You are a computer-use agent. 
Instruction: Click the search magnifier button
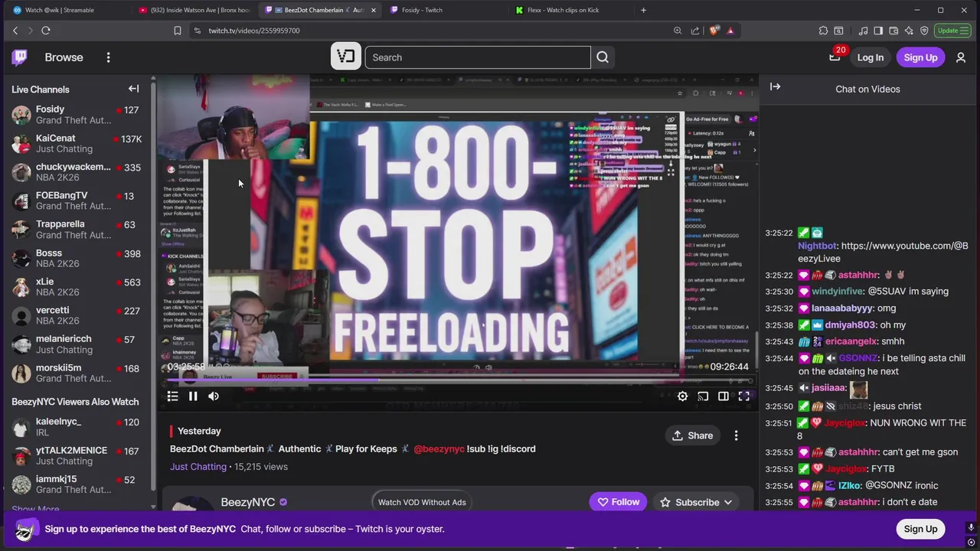pyautogui.click(x=603, y=57)
